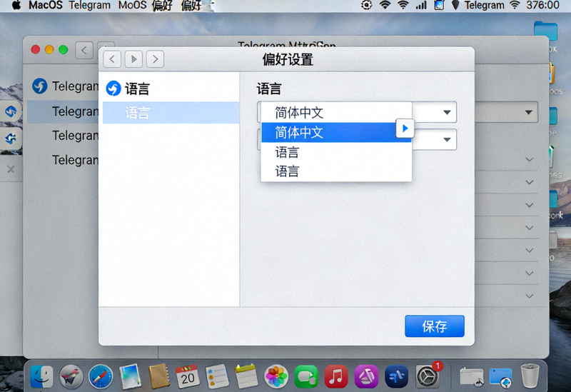
Task: Select the highlighted 语言 row in the sidebar
Action: [171, 113]
